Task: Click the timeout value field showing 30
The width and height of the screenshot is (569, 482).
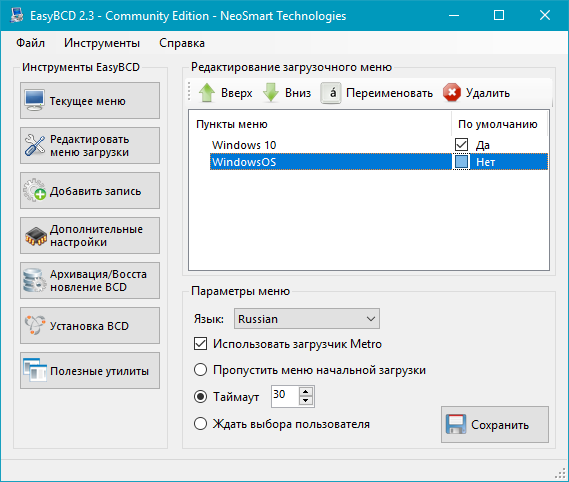Action: pyautogui.click(x=286, y=396)
